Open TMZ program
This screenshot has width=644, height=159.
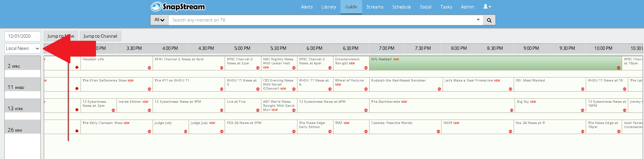point(351,127)
